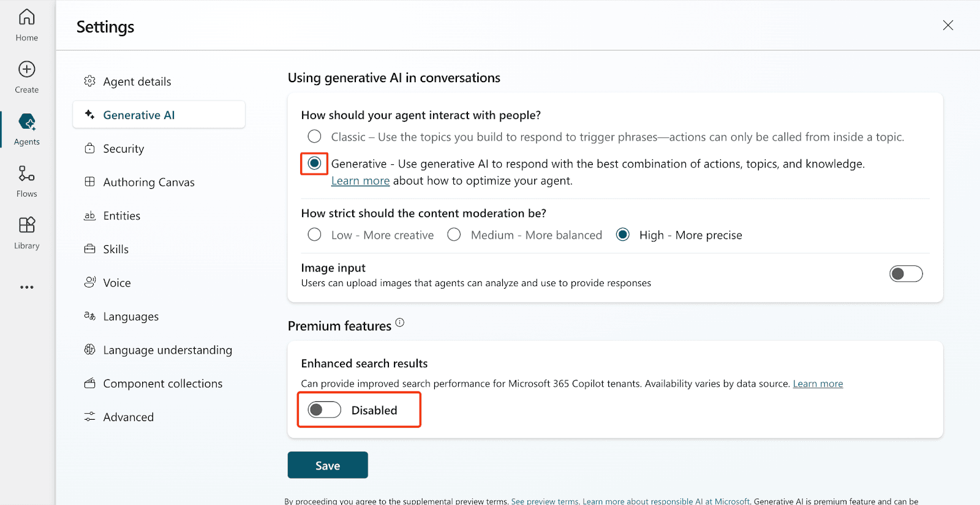
Task: Close the Settings panel
Action: pos(948,25)
